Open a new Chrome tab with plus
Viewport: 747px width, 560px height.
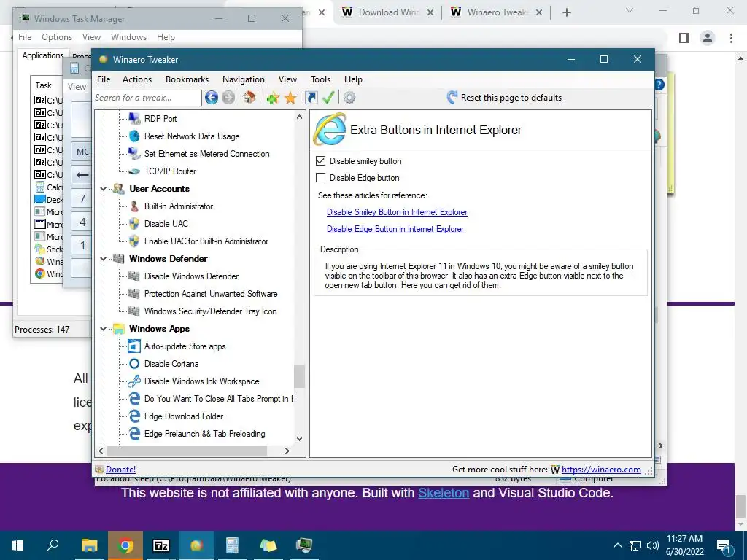pos(566,12)
